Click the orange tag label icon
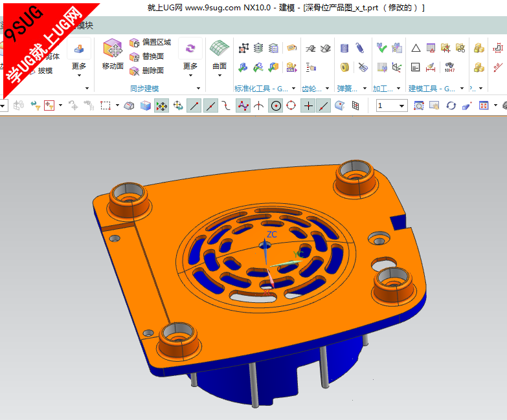The height and width of the screenshot is (420, 507). (x=291, y=49)
